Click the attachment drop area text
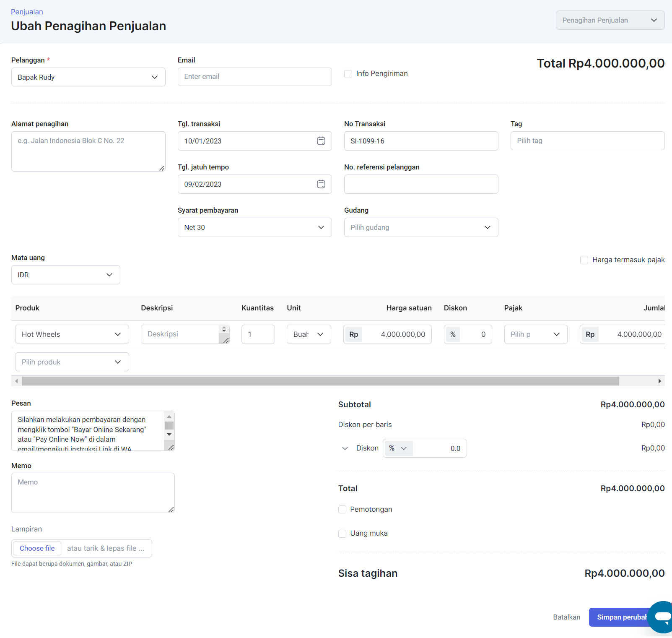 (106, 548)
